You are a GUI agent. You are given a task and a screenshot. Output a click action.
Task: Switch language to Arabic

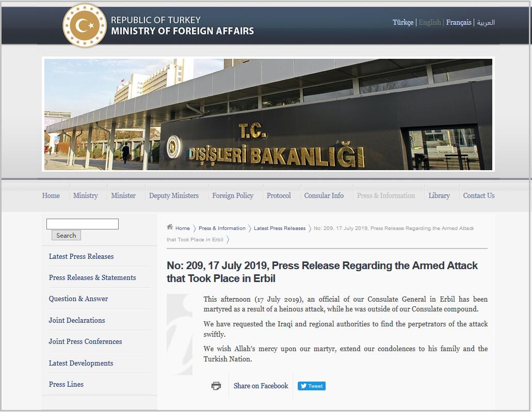click(x=486, y=22)
